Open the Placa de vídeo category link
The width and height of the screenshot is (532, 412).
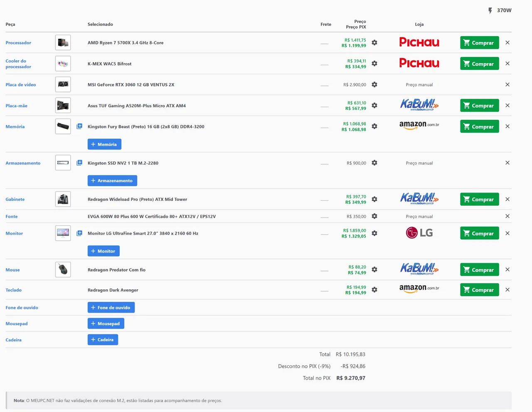click(21, 85)
